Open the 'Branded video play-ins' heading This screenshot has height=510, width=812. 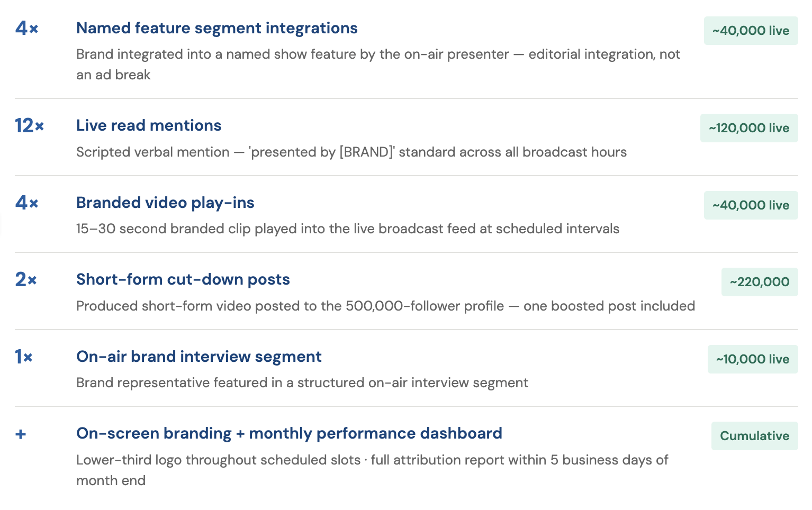(x=165, y=203)
